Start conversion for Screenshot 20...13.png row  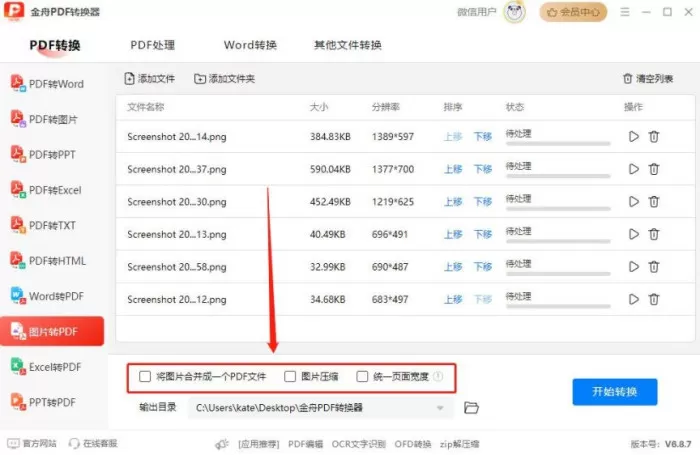[633, 234]
